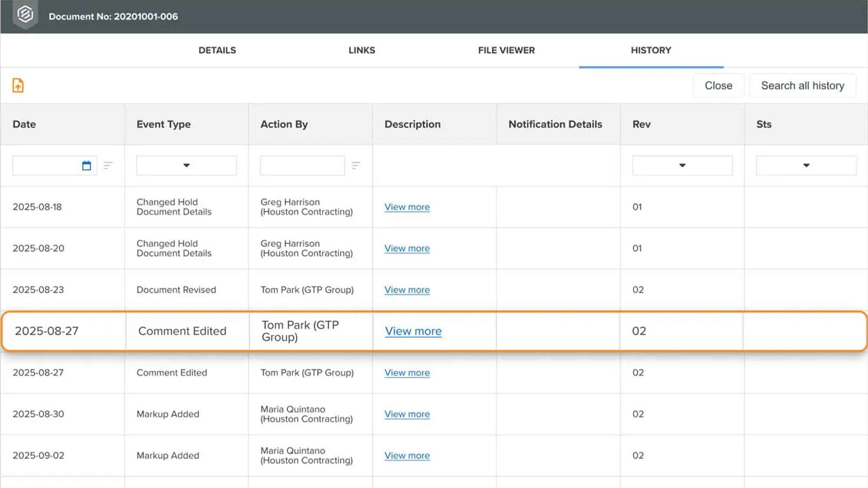Select the HISTORY tab

click(x=651, y=50)
